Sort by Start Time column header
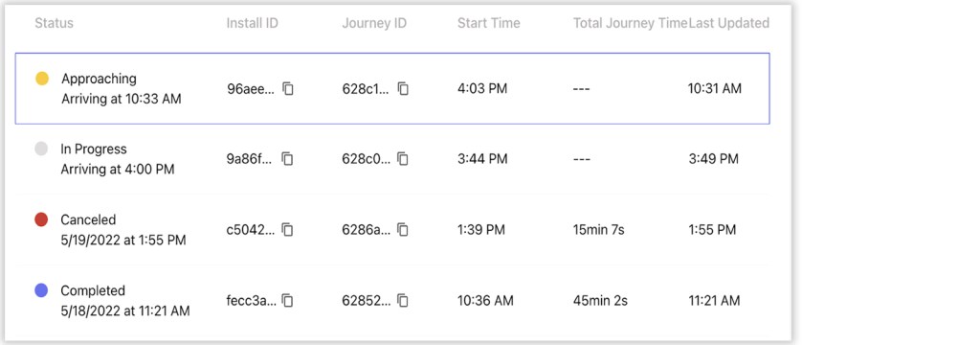 (489, 23)
